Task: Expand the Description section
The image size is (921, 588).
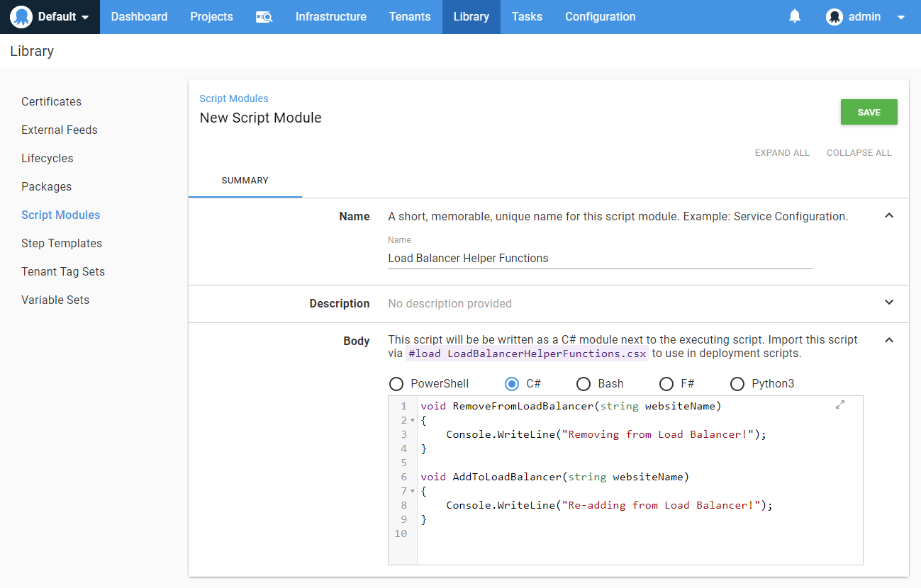Action: click(x=888, y=302)
